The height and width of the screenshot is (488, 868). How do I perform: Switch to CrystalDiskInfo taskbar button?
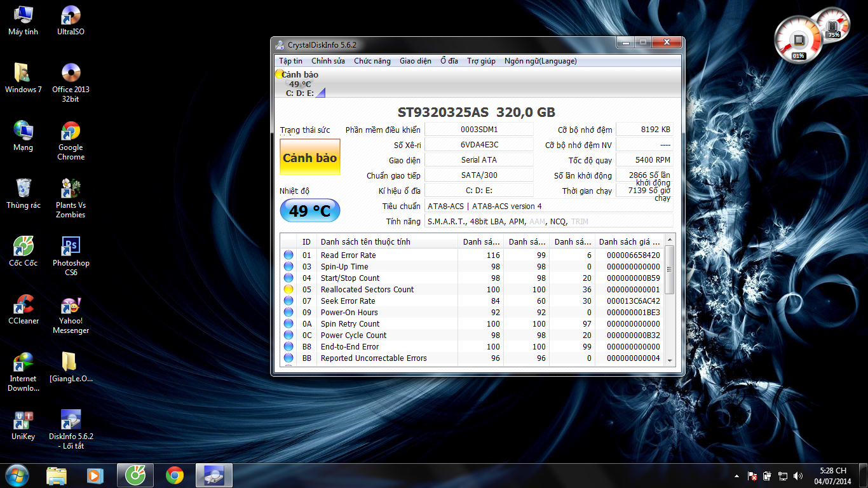pos(214,475)
